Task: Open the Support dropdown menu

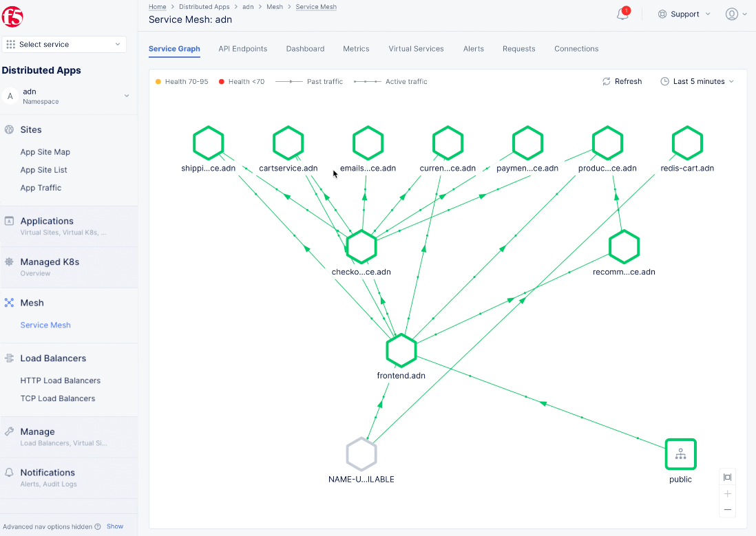Action: (684, 13)
